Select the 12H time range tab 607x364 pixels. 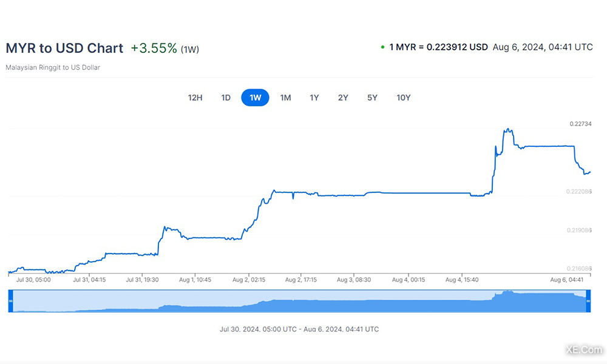click(195, 98)
